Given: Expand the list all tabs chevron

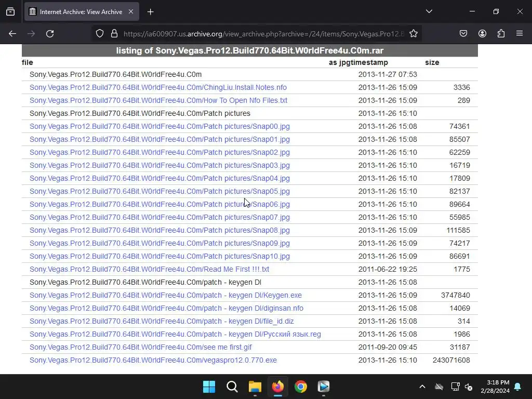Looking at the screenshot, I should coord(429,11).
